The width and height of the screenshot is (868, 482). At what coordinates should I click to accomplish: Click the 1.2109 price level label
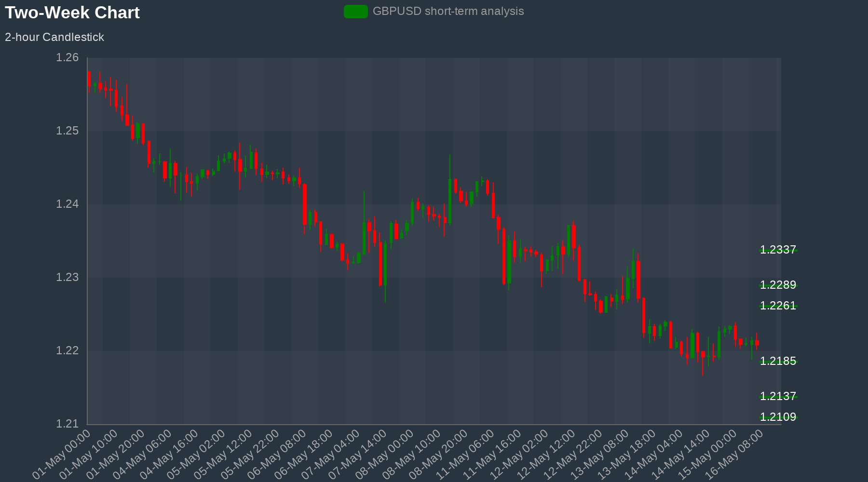click(778, 417)
